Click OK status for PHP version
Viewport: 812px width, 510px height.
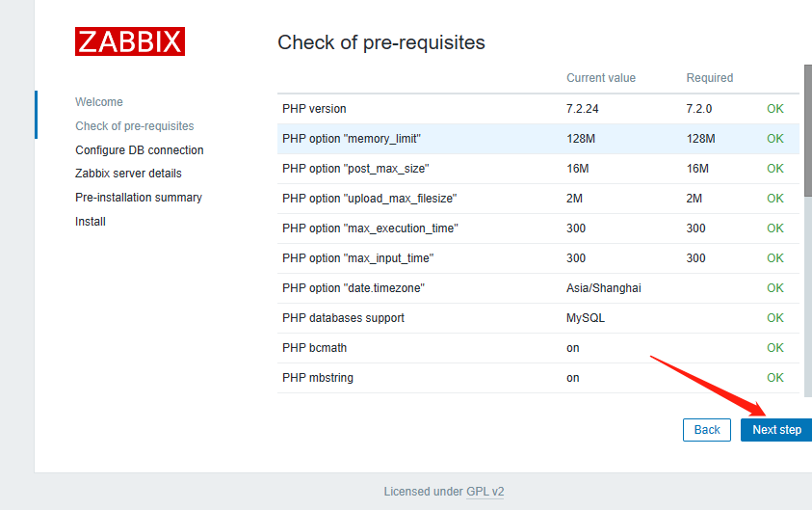pos(774,109)
